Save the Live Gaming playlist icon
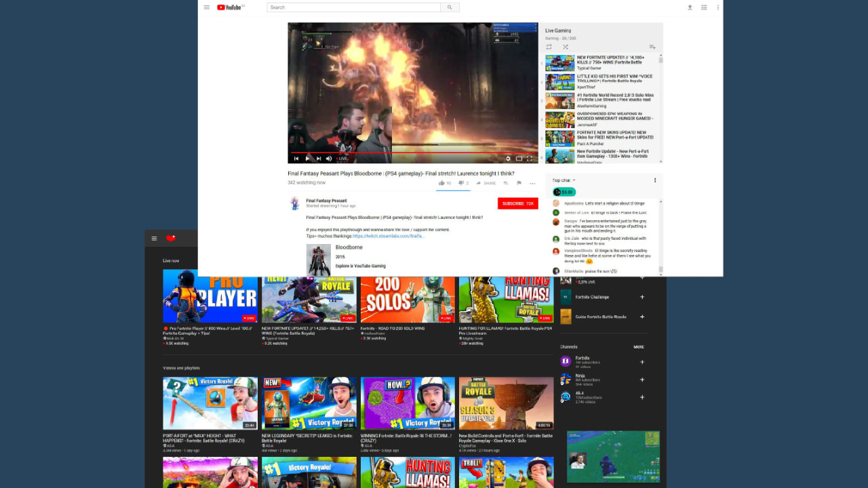Image resolution: width=868 pixels, height=488 pixels. (x=652, y=47)
